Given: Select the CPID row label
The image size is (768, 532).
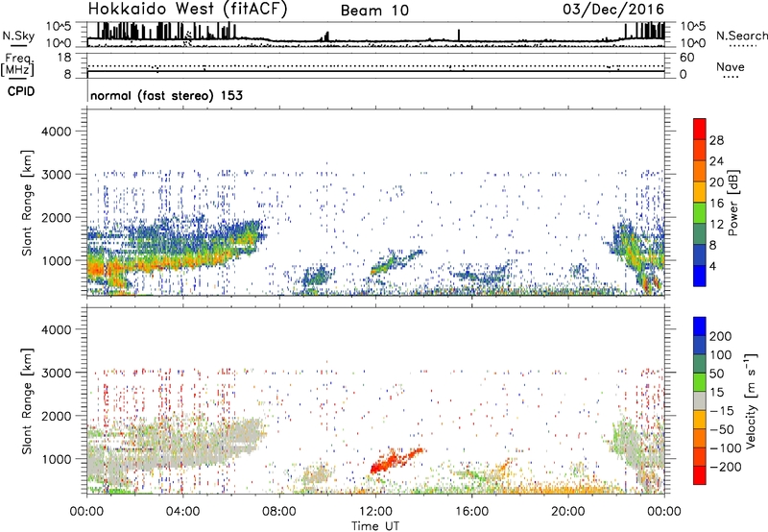Looking at the screenshot, I should [21, 91].
